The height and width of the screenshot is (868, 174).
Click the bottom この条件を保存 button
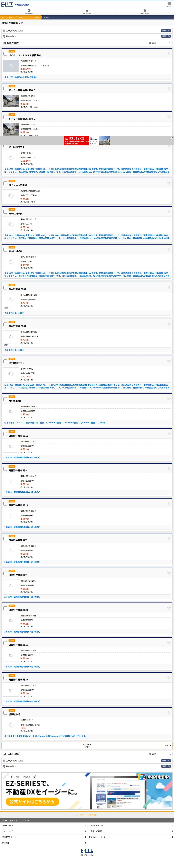pyautogui.click(x=11, y=754)
